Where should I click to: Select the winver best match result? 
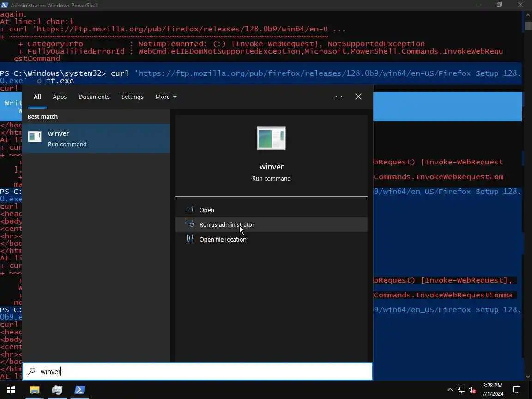coord(96,139)
